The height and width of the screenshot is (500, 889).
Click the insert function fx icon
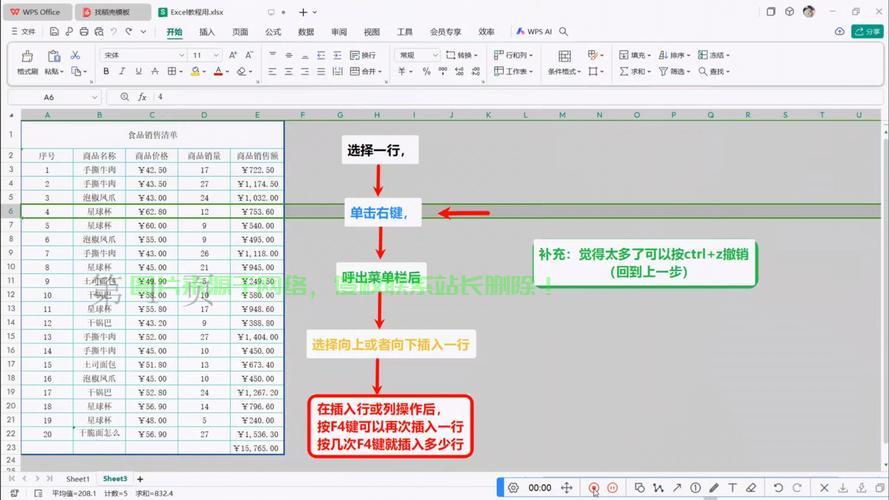143,97
